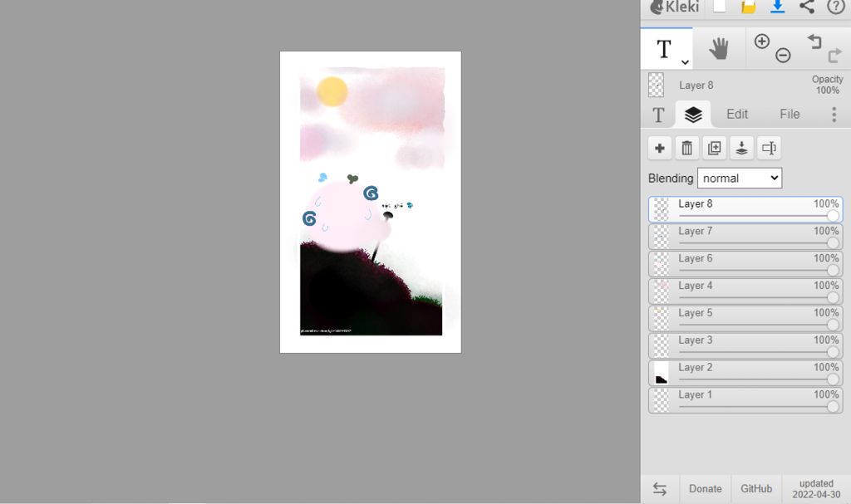Viewport: 851px width, 504px height.
Task: Select the Hand pan tool
Action: coord(719,49)
